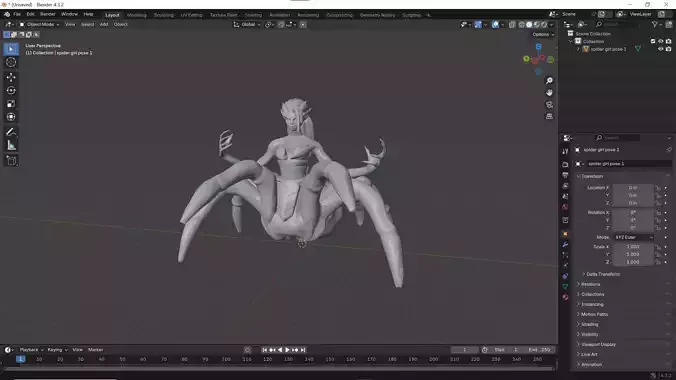
Task: Activate the Rotate tool
Action: 11,91
